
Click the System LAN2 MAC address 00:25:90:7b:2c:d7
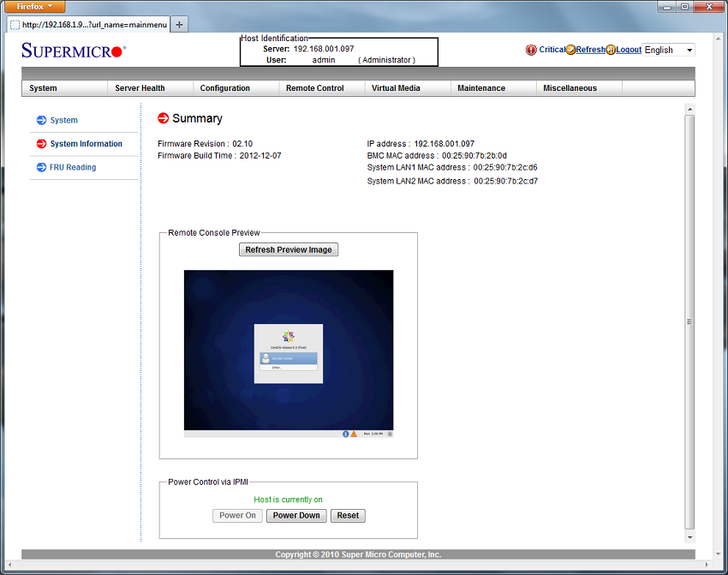pyautogui.click(x=506, y=181)
